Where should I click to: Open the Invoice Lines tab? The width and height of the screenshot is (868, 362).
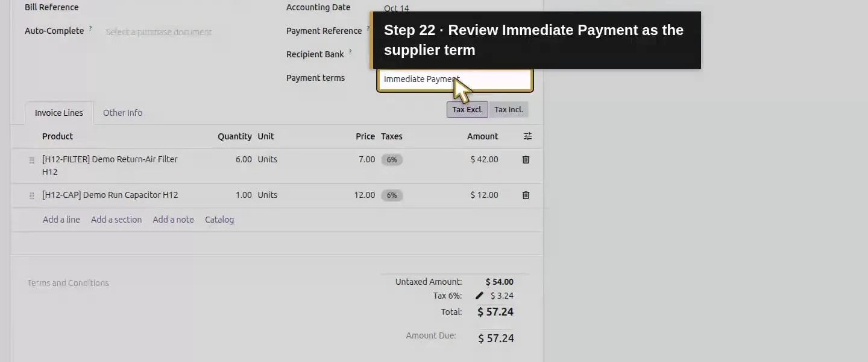coord(59,113)
